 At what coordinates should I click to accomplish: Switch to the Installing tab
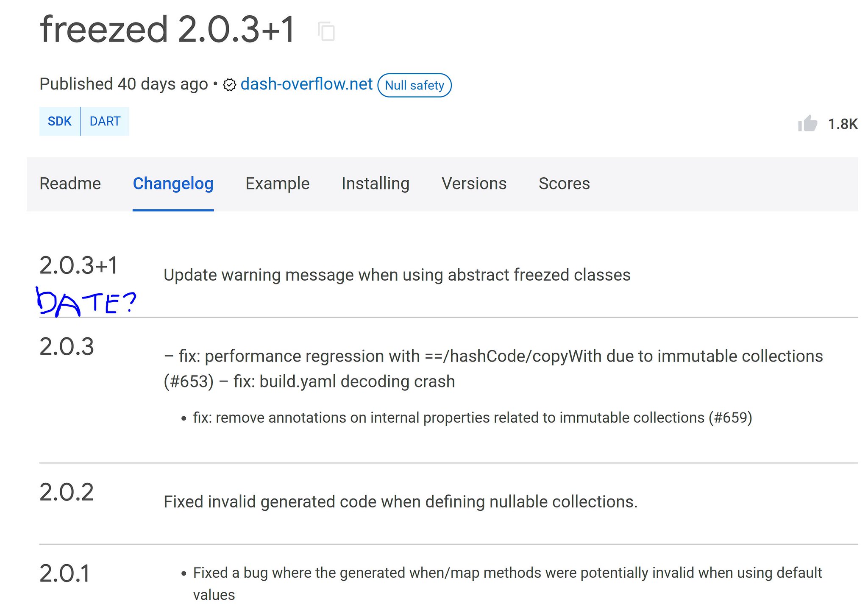[375, 184]
